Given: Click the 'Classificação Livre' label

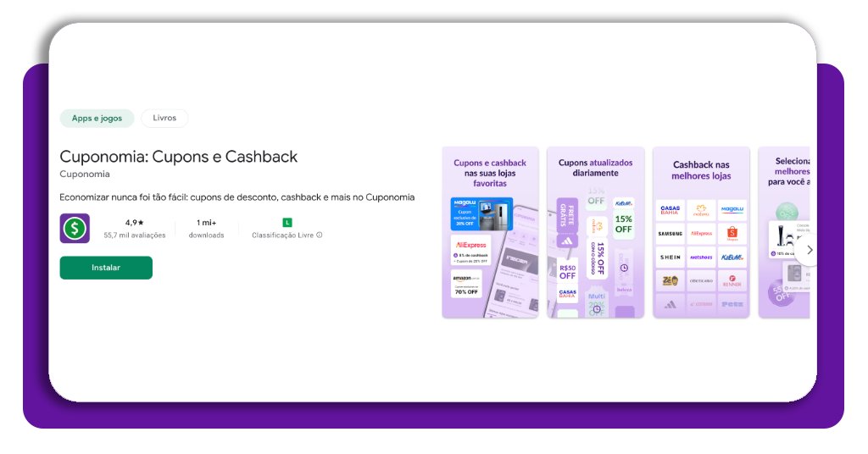Looking at the screenshot, I should point(283,235).
